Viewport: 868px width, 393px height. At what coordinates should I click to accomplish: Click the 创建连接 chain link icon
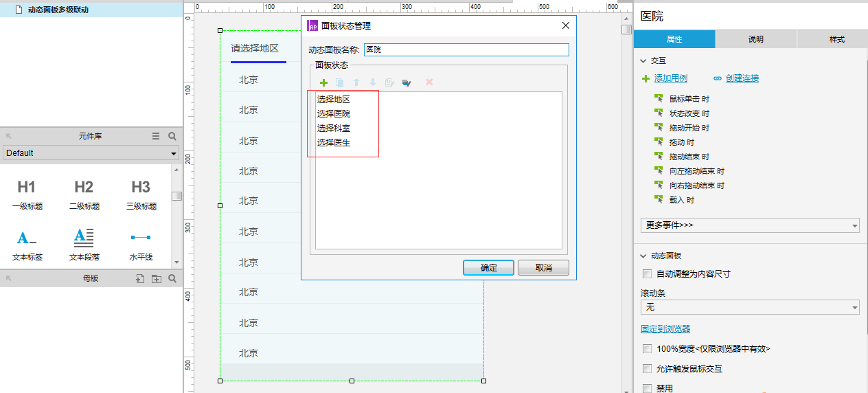click(718, 78)
